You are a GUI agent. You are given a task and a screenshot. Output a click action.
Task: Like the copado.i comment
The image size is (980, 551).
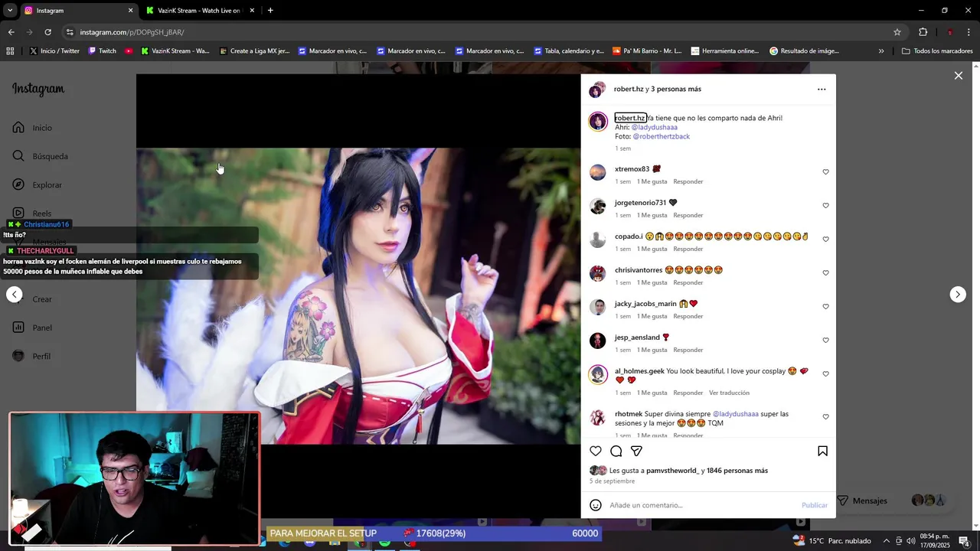(825, 240)
